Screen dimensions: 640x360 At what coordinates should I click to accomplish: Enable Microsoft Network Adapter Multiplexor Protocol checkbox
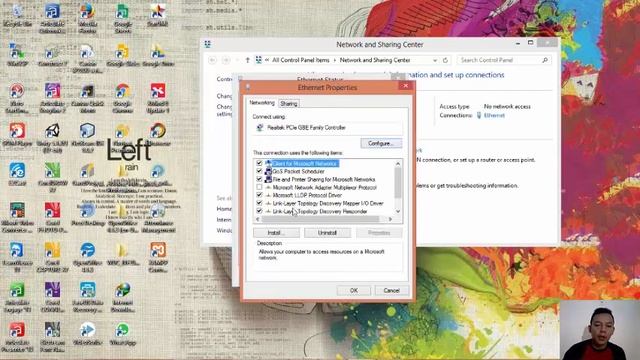259,187
